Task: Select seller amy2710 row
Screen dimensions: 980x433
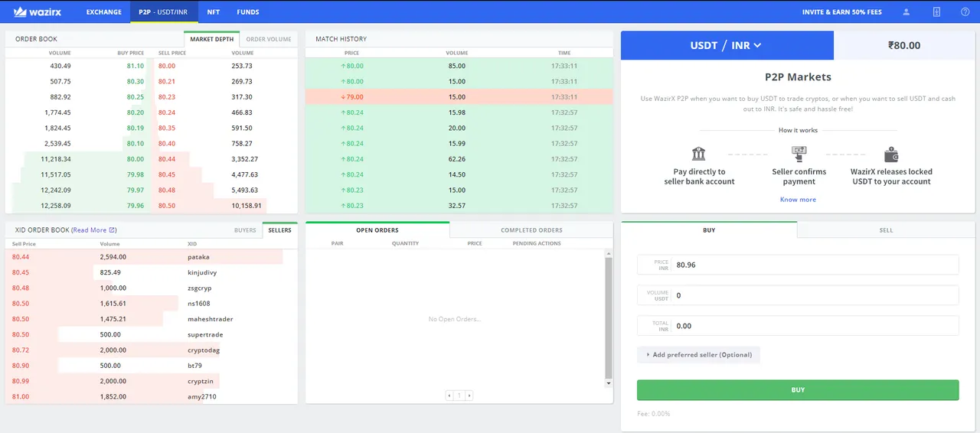Action: click(152, 396)
